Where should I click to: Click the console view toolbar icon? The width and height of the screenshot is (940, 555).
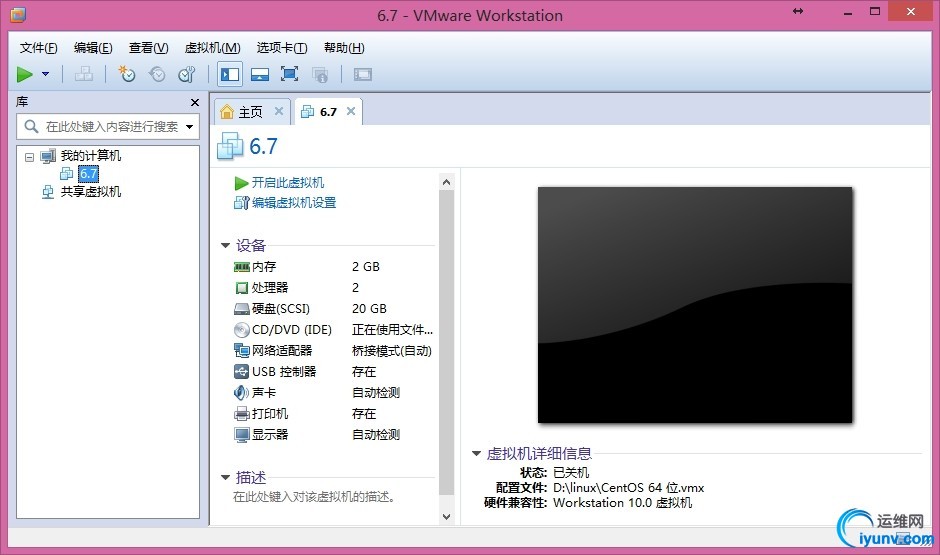(x=363, y=74)
